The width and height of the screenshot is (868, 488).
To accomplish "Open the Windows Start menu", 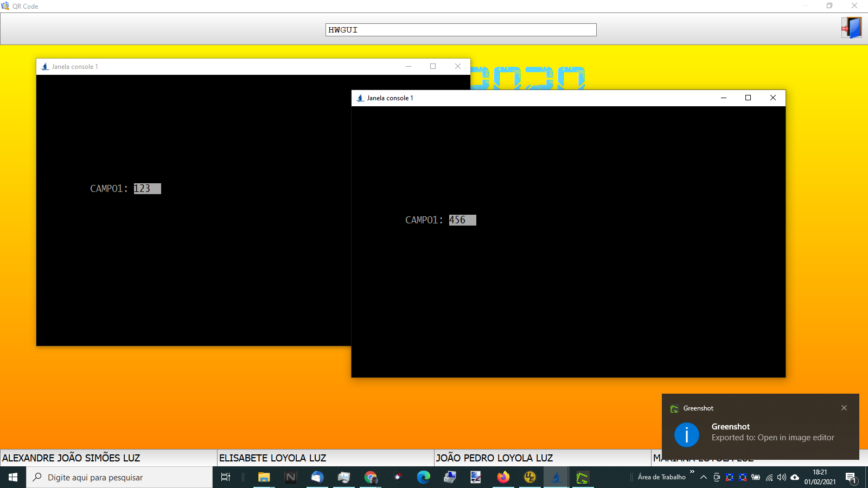I will 13,477.
